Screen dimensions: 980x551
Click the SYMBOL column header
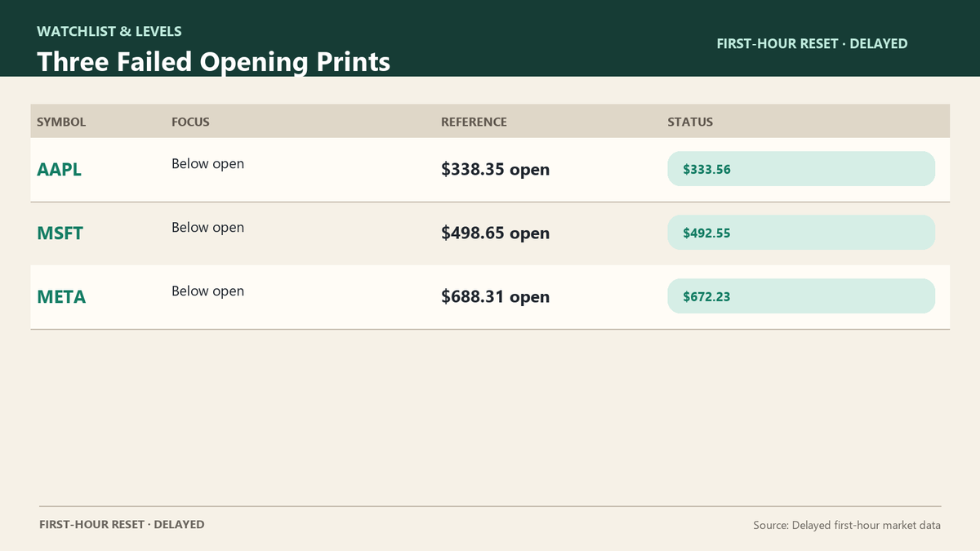pos(61,122)
